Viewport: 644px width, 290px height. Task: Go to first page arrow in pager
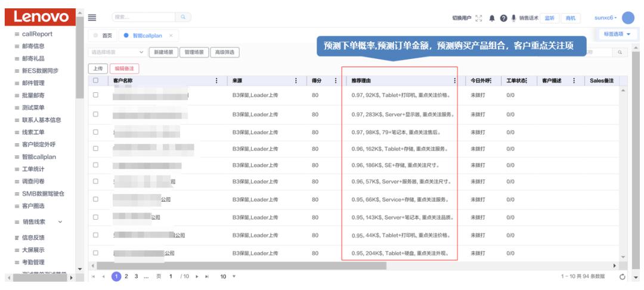tap(94, 276)
